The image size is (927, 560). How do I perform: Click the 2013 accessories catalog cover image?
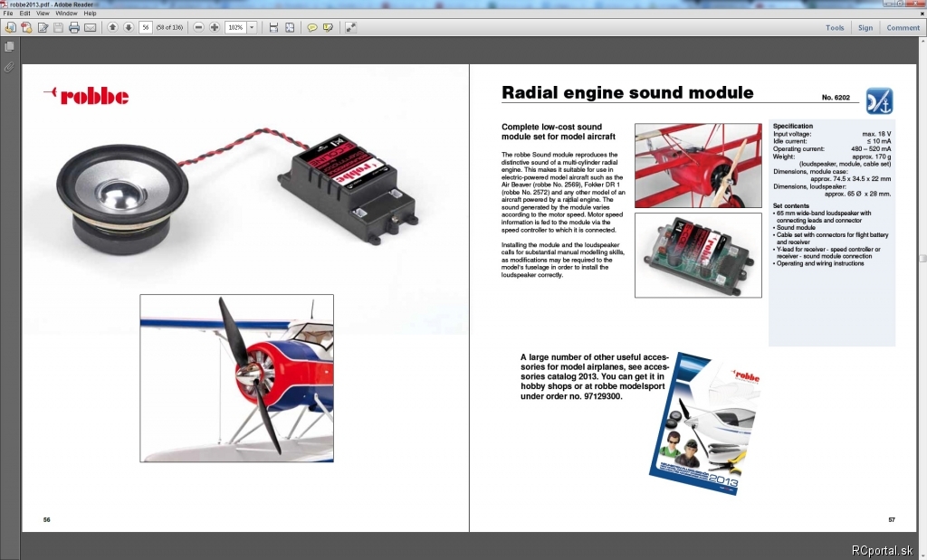coord(704,423)
